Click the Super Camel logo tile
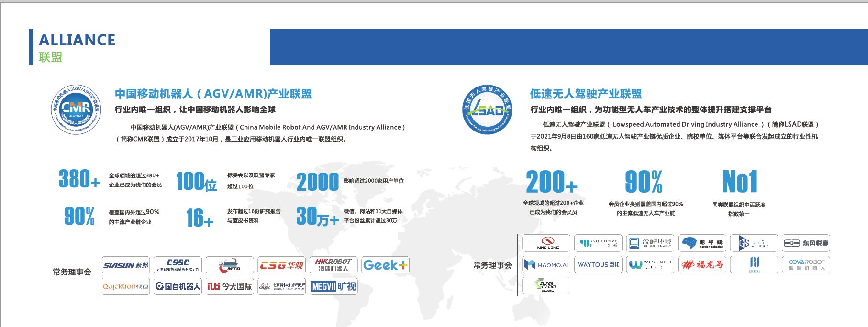 tap(546, 285)
